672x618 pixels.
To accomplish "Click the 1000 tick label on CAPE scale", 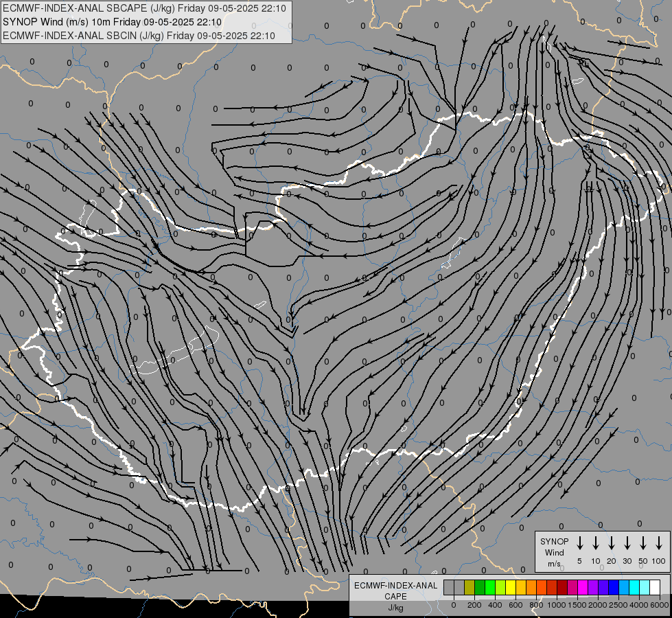I will (x=557, y=605).
